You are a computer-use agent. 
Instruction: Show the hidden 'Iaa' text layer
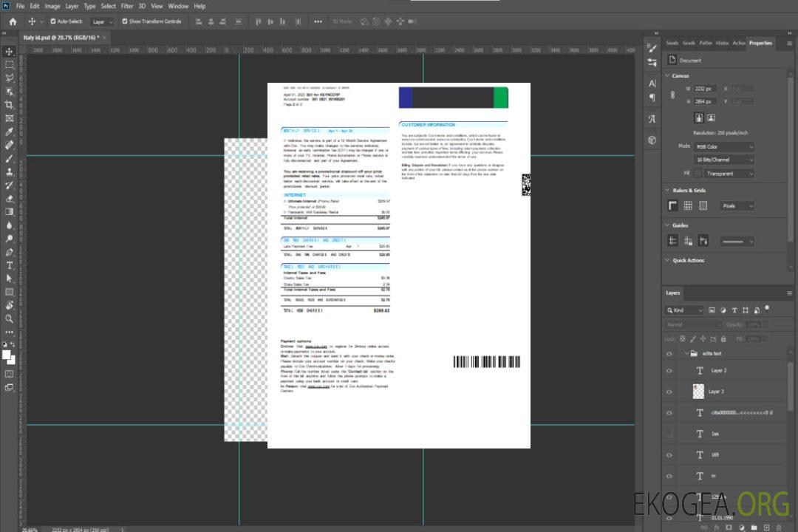tap(669, 434)
